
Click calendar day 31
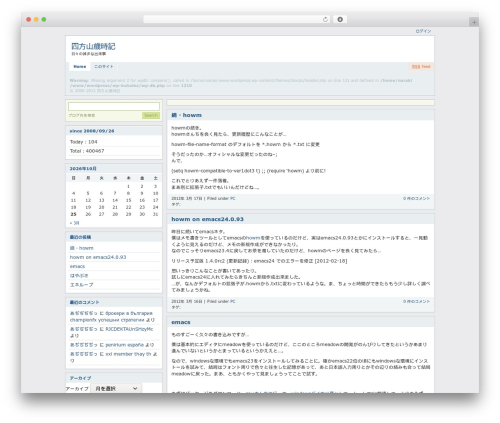(x=155, y=214)
